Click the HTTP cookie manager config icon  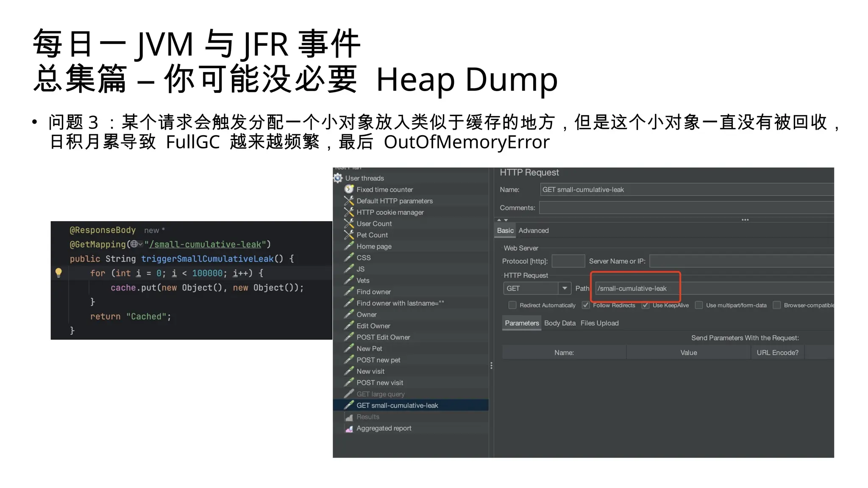349,212
